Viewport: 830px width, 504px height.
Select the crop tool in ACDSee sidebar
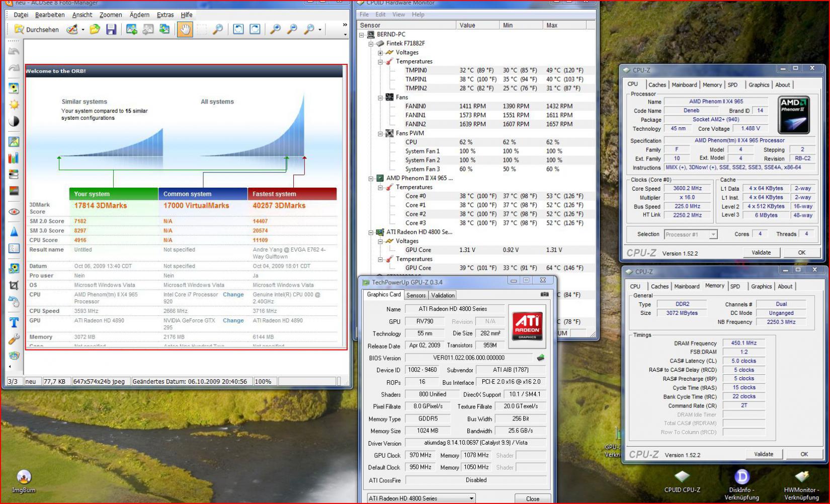coord(14,285)
